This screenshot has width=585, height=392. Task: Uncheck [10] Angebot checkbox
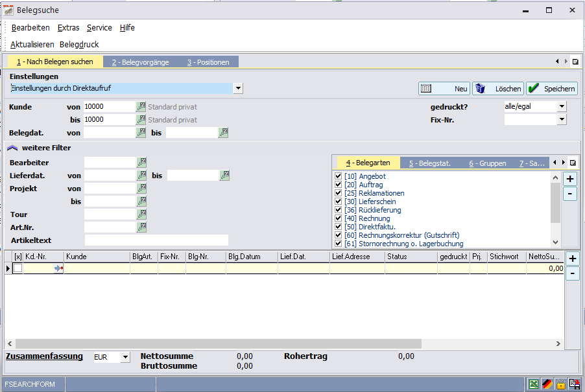(339, 176)
